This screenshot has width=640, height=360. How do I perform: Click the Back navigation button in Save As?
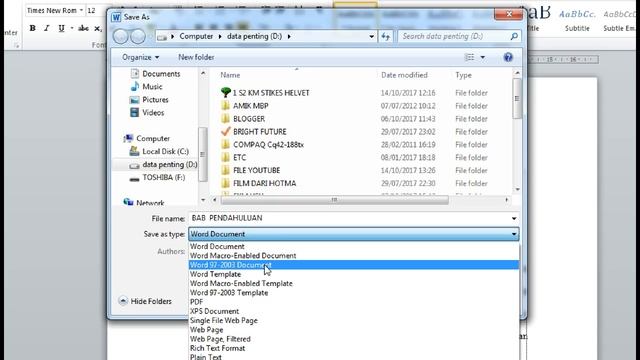[121, 37]
